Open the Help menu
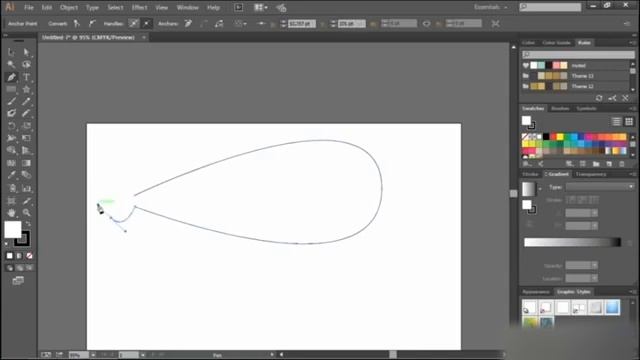Viewport: 640px width, 360px height. pyautogui.click(x=213, y=7)
